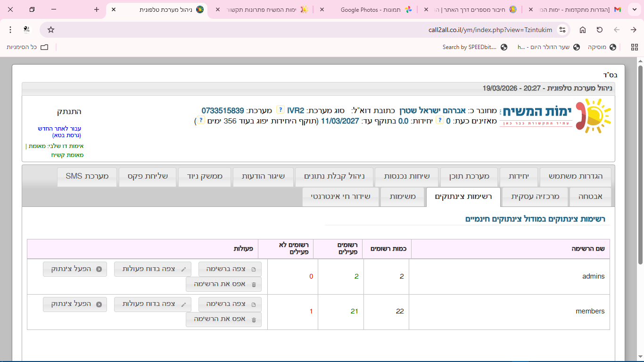Click the browser home icon

583,30
